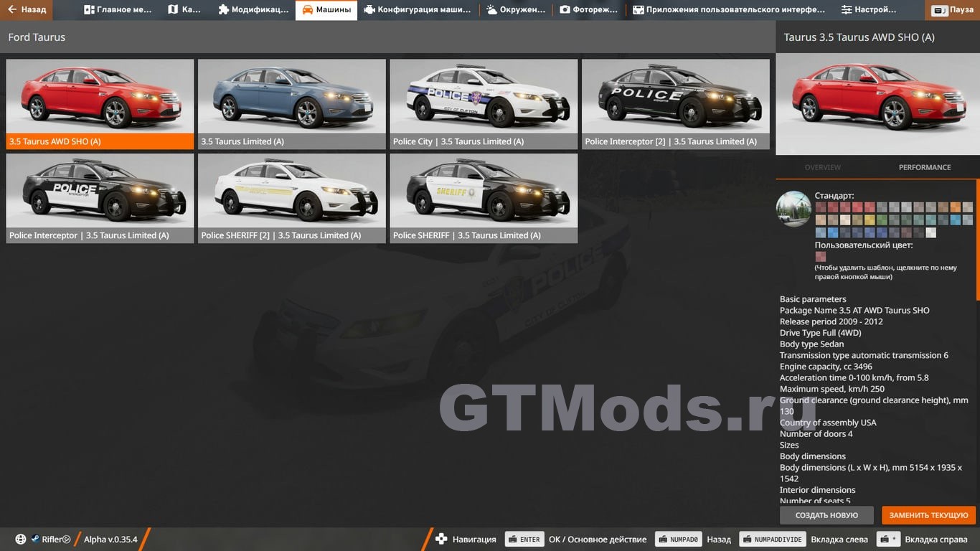The width and height of the screenshot is (980, 551).
Task: Click the Drive Type Full (4WD) line
Action: 821,333
